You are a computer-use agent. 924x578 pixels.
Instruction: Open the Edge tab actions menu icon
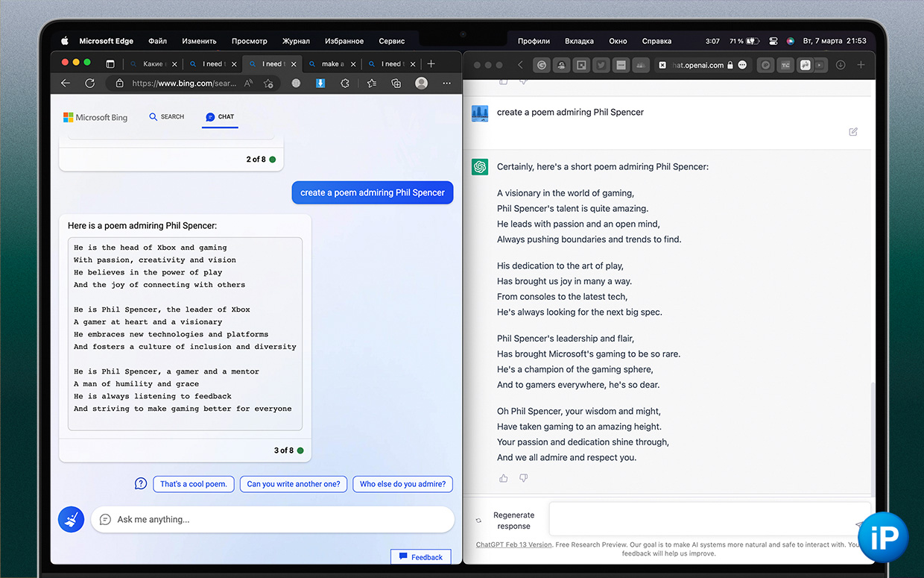110,64
